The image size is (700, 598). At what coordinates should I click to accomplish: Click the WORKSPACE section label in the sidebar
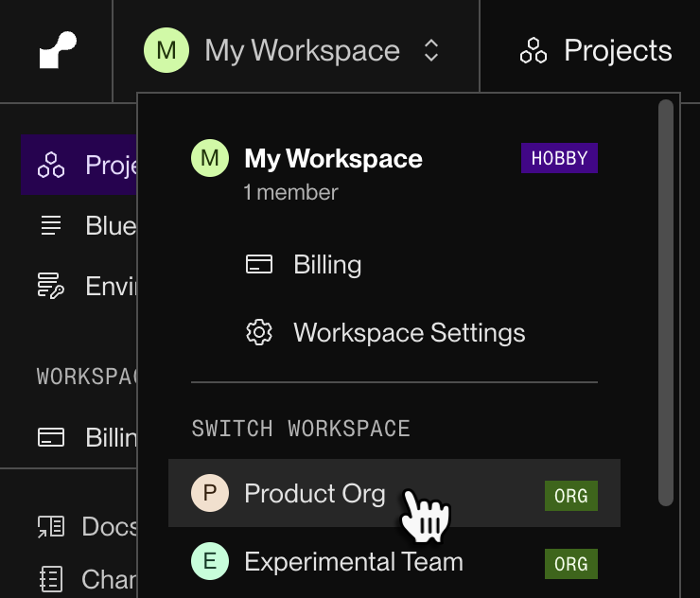pyautogui.click(x=87, y=376)
